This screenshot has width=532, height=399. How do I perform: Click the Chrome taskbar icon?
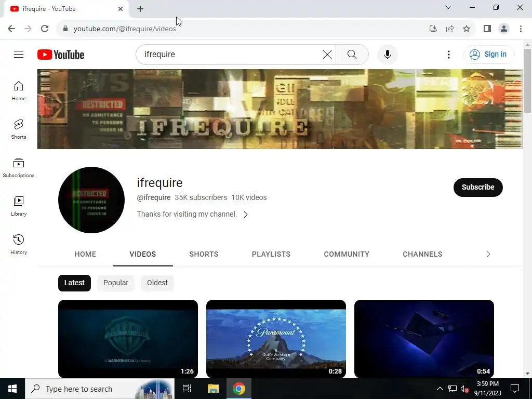click(x=239, y=389)
